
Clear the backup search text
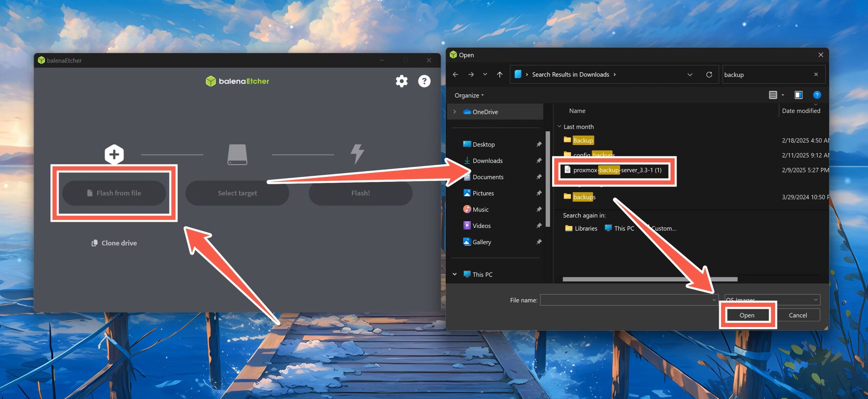[816, 75]
